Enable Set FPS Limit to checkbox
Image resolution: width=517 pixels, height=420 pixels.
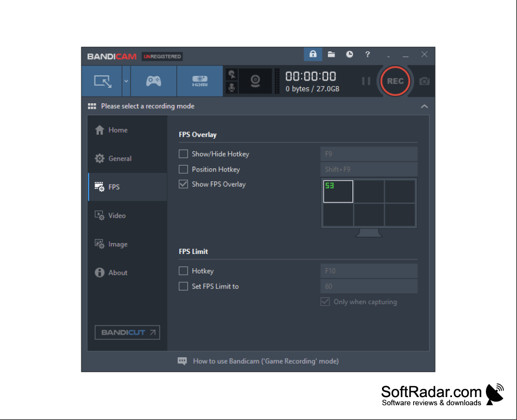point(183,286)
